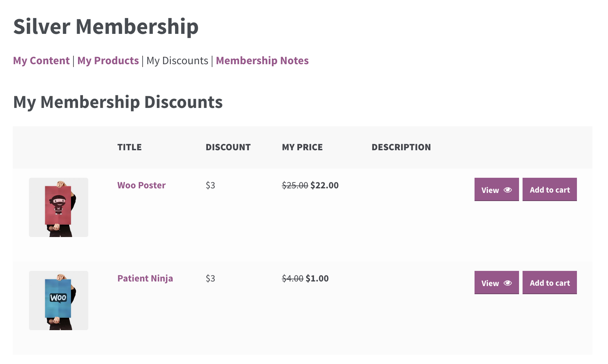Click the Description column header
Image resolution: width=608 pixels, height=364 pixels.
click(401, 147)
